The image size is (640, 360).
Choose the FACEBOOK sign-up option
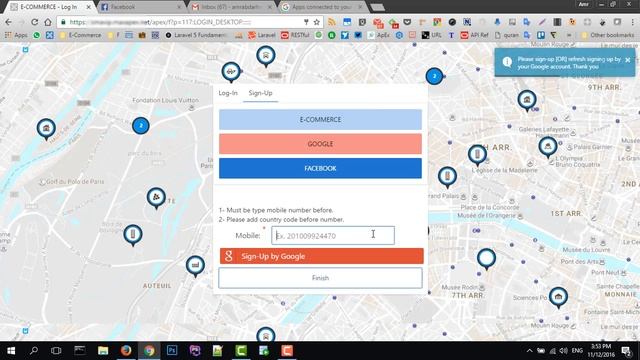(320, 168)
